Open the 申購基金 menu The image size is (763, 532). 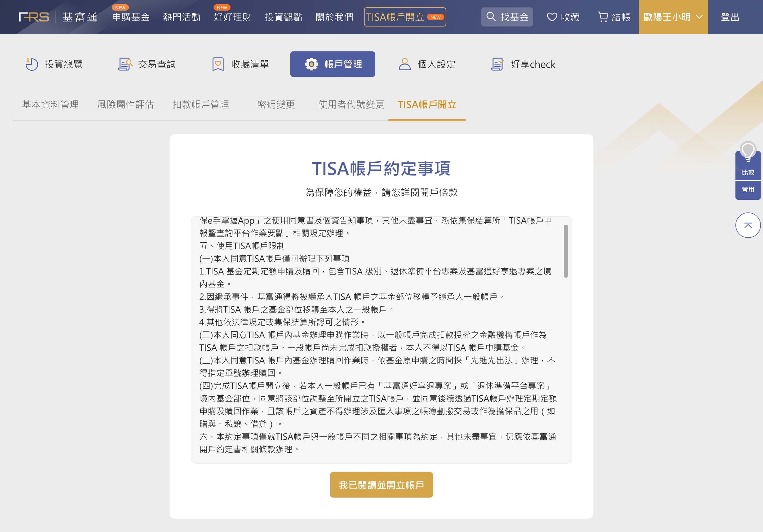click(x=131, y=17)
